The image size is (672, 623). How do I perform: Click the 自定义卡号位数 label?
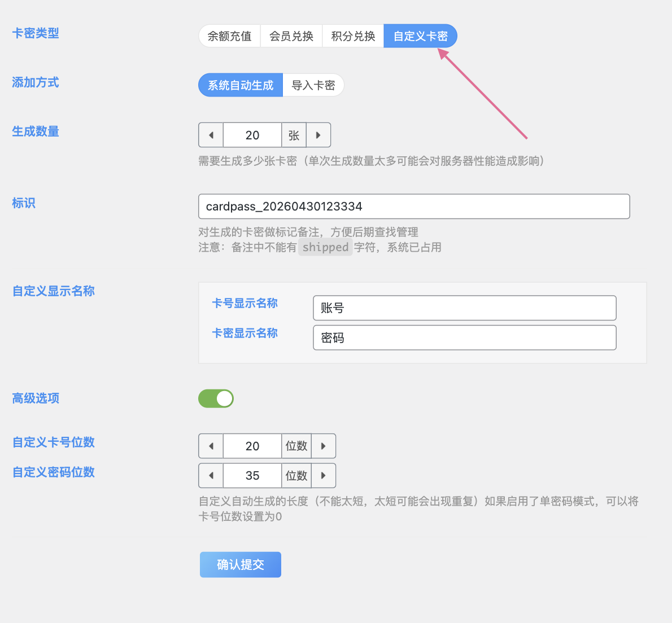54,442
